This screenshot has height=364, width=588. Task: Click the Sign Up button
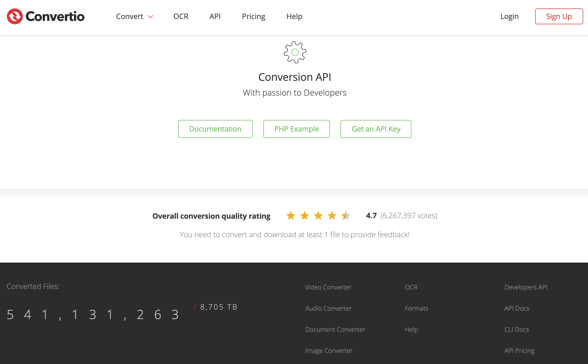pyautogui.click(x=559, y=16)
